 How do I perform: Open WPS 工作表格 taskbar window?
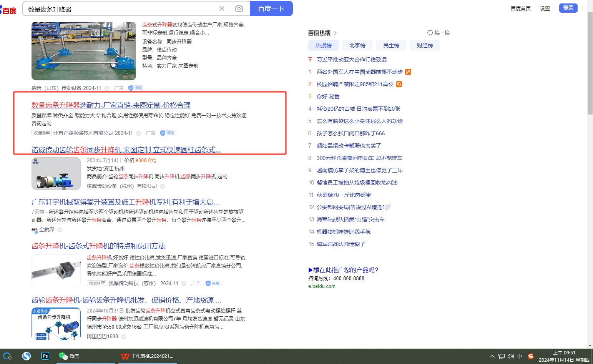click(147, 356)
